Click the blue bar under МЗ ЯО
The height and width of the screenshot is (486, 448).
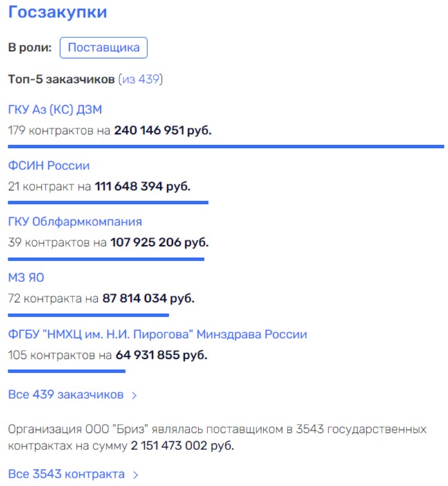click(88, 315)
